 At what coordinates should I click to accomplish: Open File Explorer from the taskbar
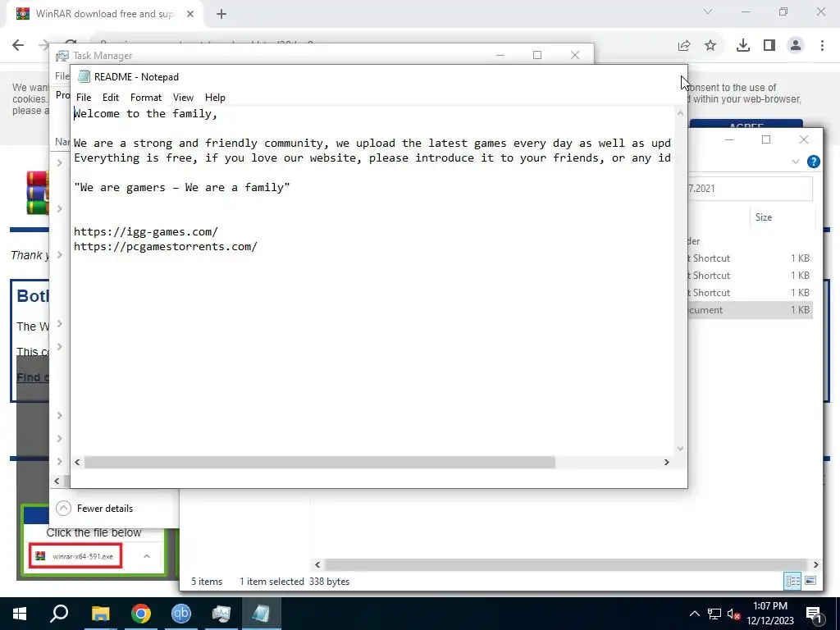point(100,614)
